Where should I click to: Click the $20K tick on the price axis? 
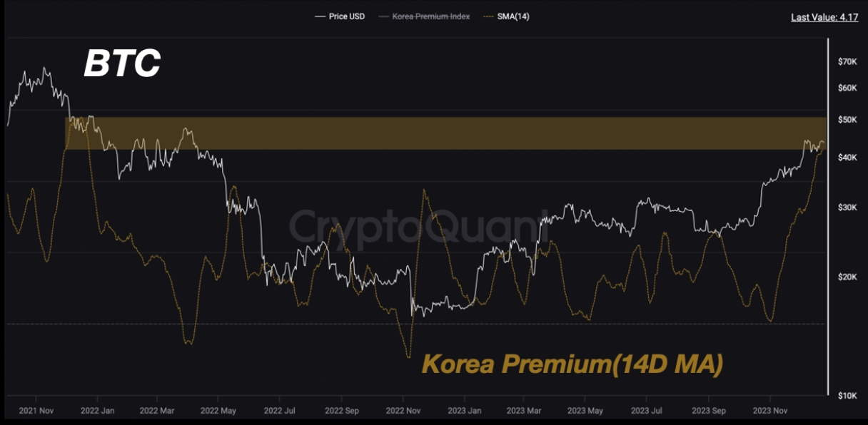click(847, 277)
